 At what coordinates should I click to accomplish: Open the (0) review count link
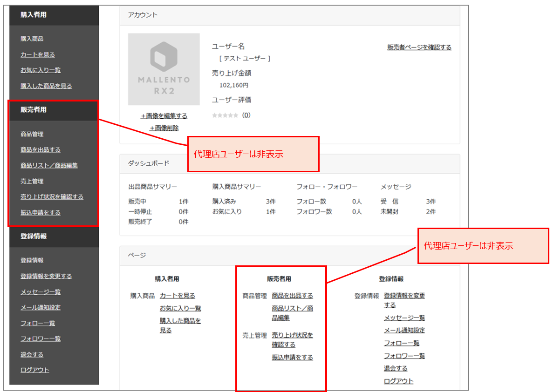(x=246, y=115)
